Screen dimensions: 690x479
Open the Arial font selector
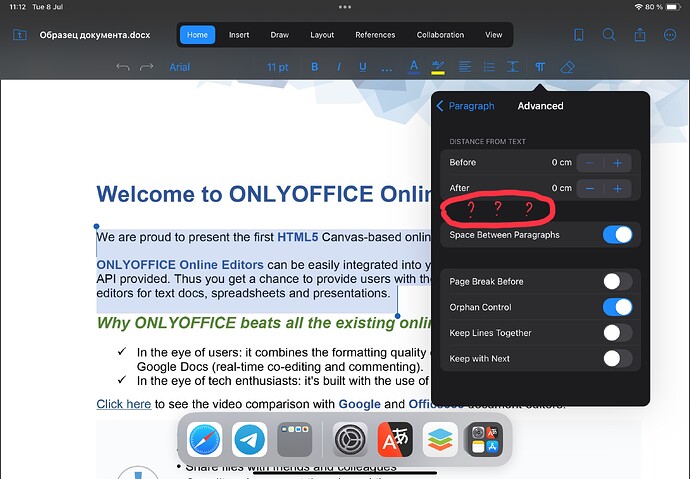pos(180,67)
